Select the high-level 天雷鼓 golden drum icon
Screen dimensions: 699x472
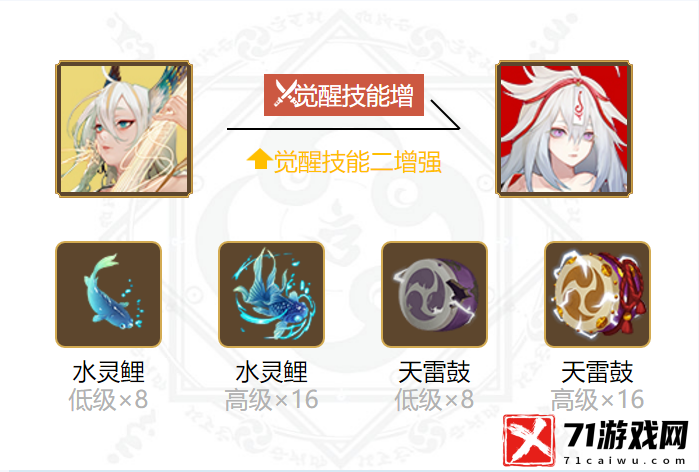[x=597, y=294]
